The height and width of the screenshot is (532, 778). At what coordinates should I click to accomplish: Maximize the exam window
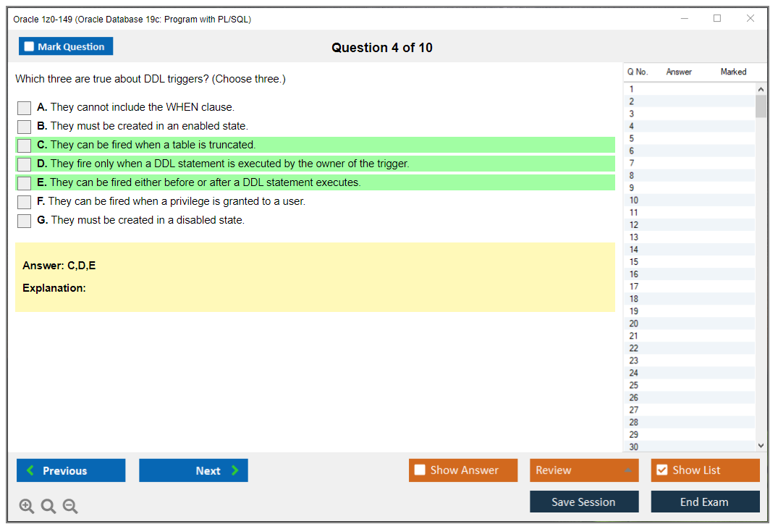(x=717, y=19)
